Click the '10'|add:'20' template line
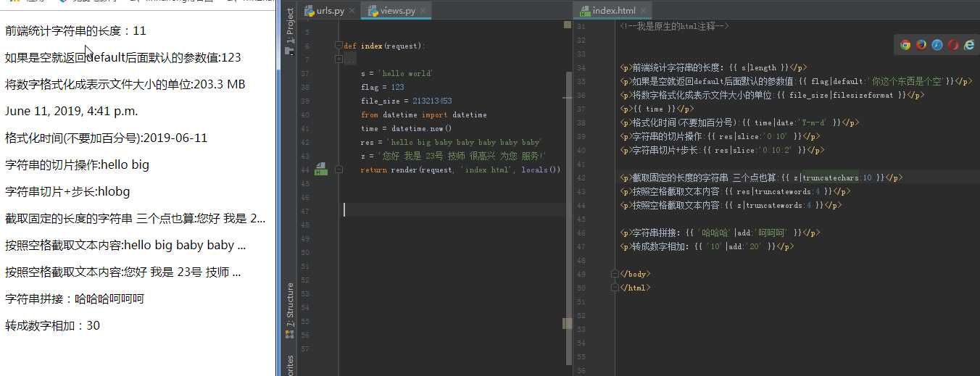Image resolution: width=980 pixels, height=376 pixels. click(707, 246)
